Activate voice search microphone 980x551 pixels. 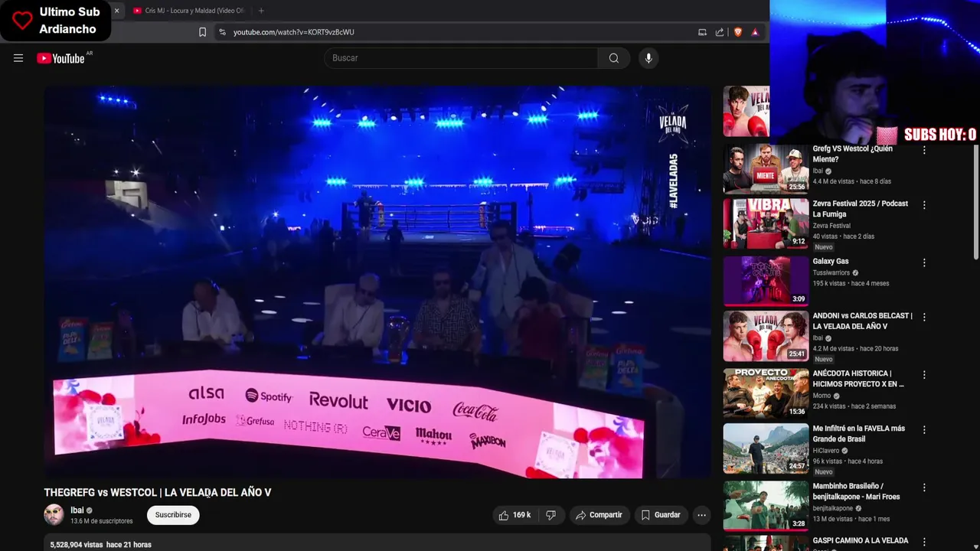pos(648,58)
